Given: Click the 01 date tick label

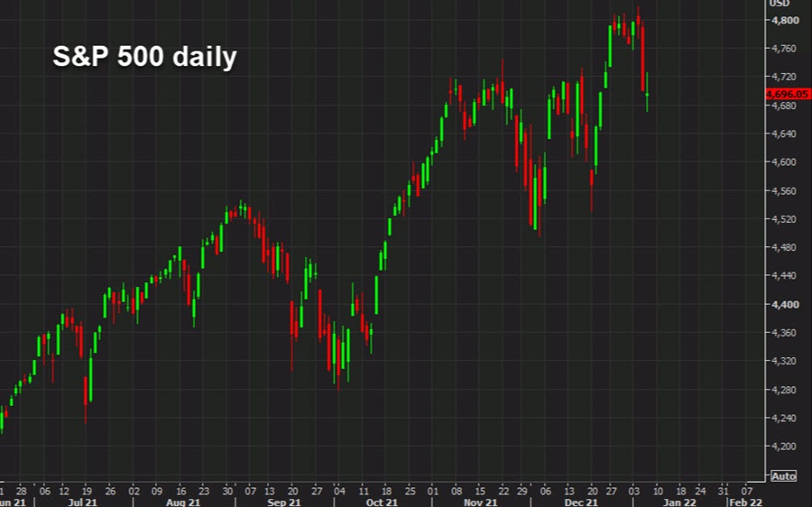Looking at the screenshot, I should point(432,491).
